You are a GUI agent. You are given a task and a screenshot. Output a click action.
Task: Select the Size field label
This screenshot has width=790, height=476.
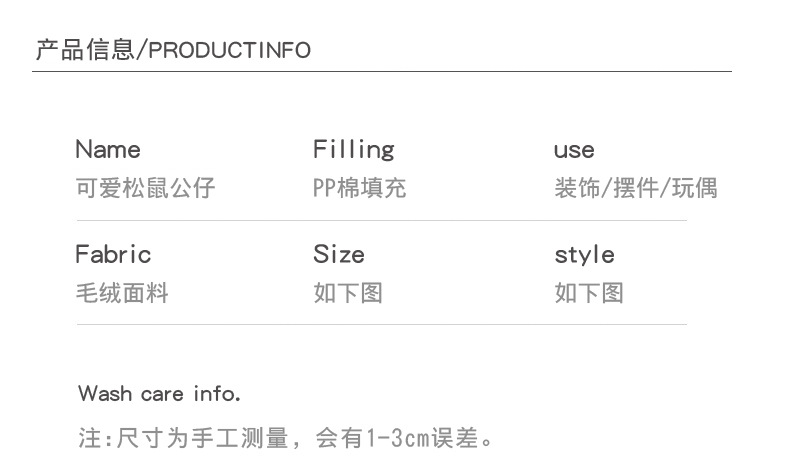tap(338, 254)
